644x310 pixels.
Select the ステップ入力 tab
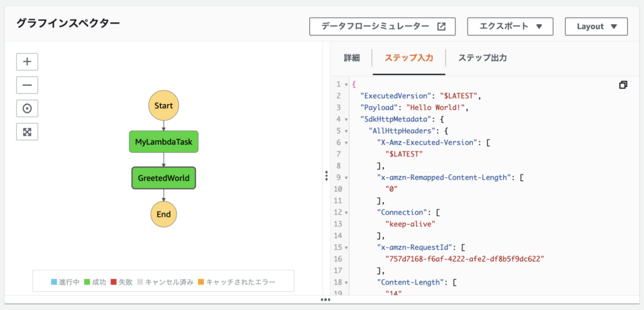pos(409,58)
